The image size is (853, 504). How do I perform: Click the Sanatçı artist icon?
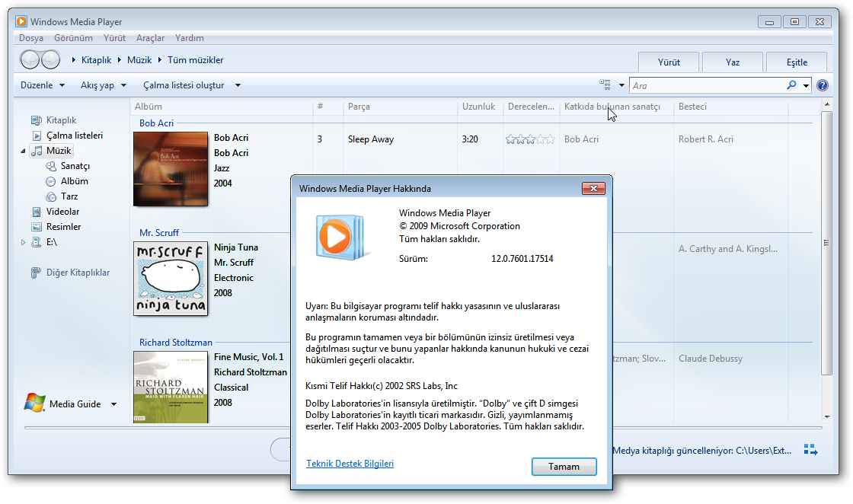coord(51,166)
